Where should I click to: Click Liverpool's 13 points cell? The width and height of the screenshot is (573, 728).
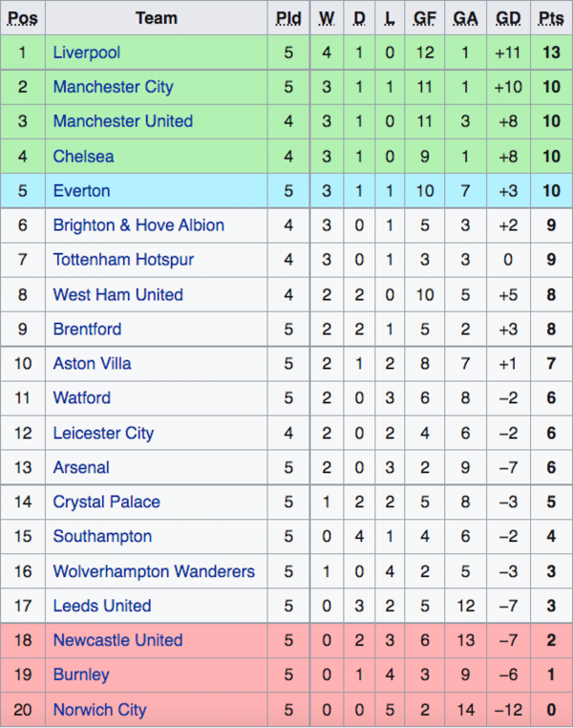tap(551, 53)
